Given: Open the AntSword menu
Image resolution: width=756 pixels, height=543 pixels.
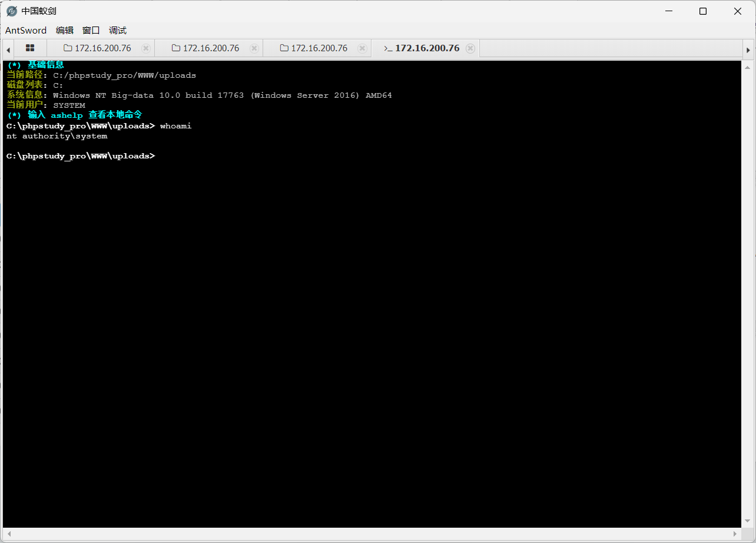Looking at the screenshot, I should (x=26, y=31).
